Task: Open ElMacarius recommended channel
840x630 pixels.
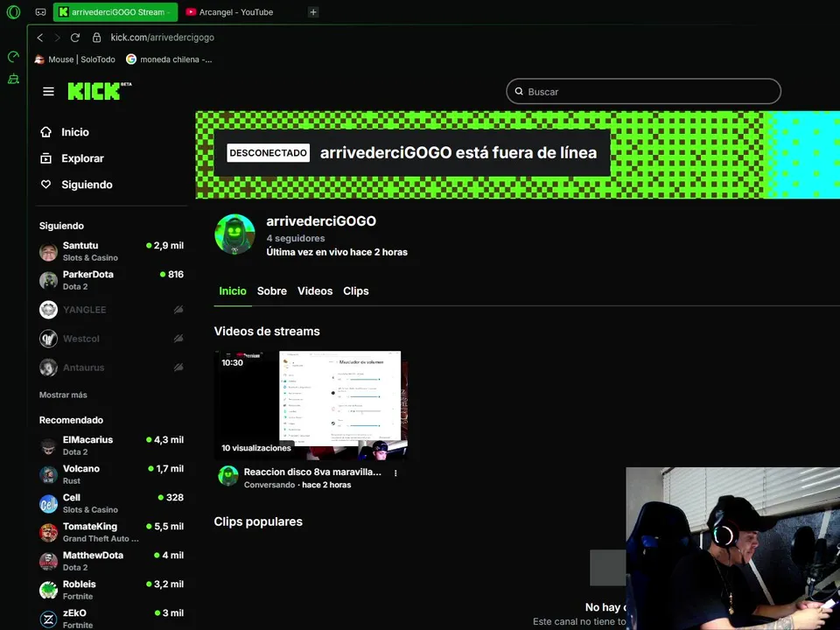Action: click(111, 445)
